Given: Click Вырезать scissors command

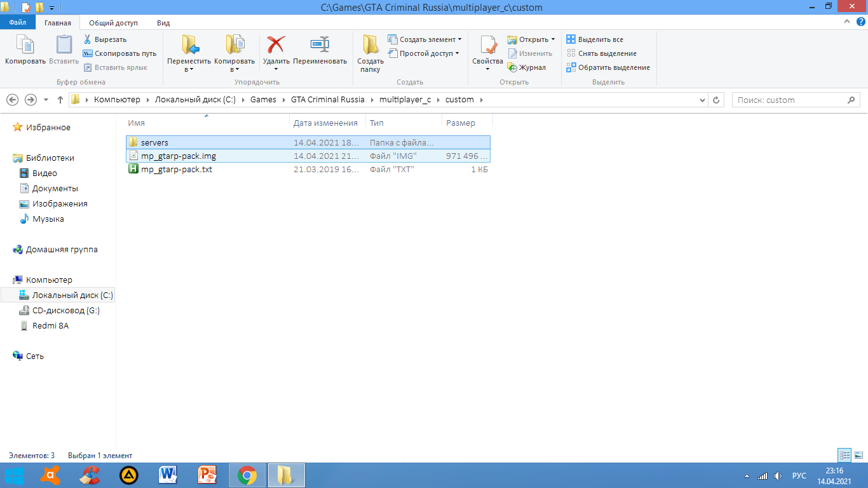Looking at the screenshot, I should point(105,39).
